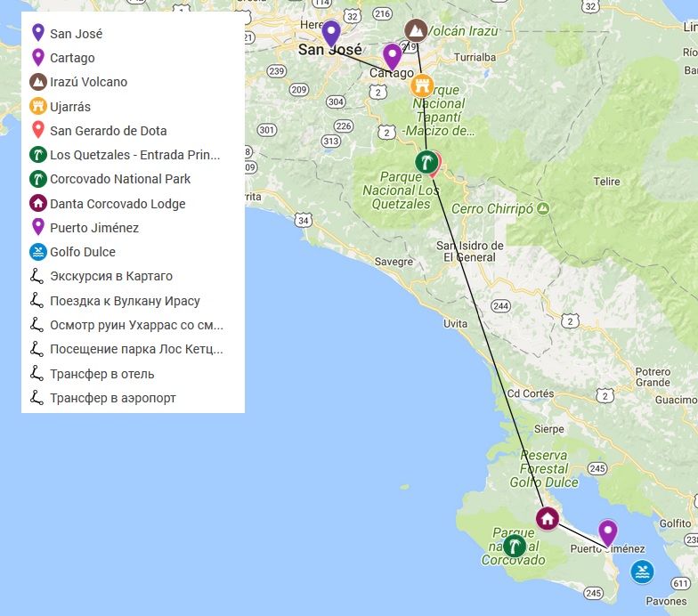Click the Pavones town label
Viewport: 698px width, 616px height.
pos(666,602)
